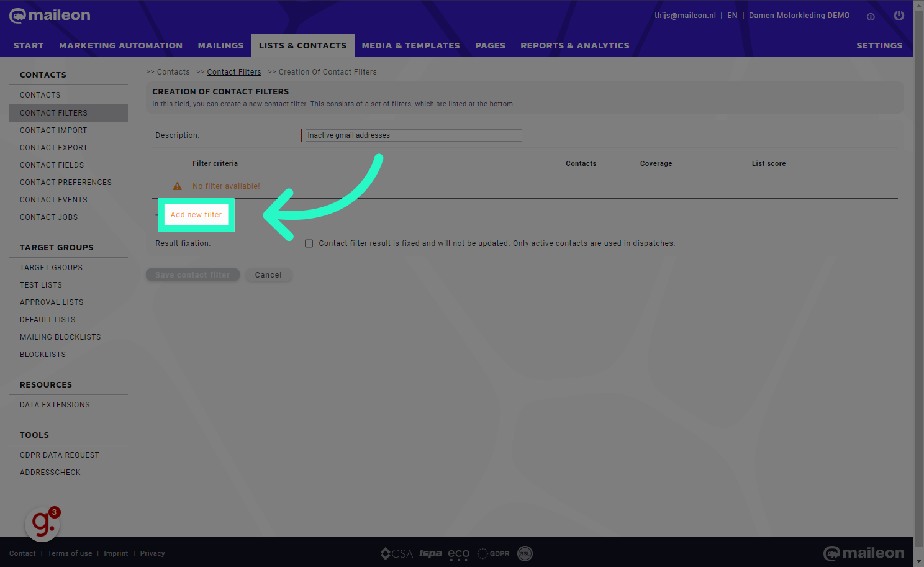Click the eco footer logo
The image size is (924, 567).
[459, 554]
